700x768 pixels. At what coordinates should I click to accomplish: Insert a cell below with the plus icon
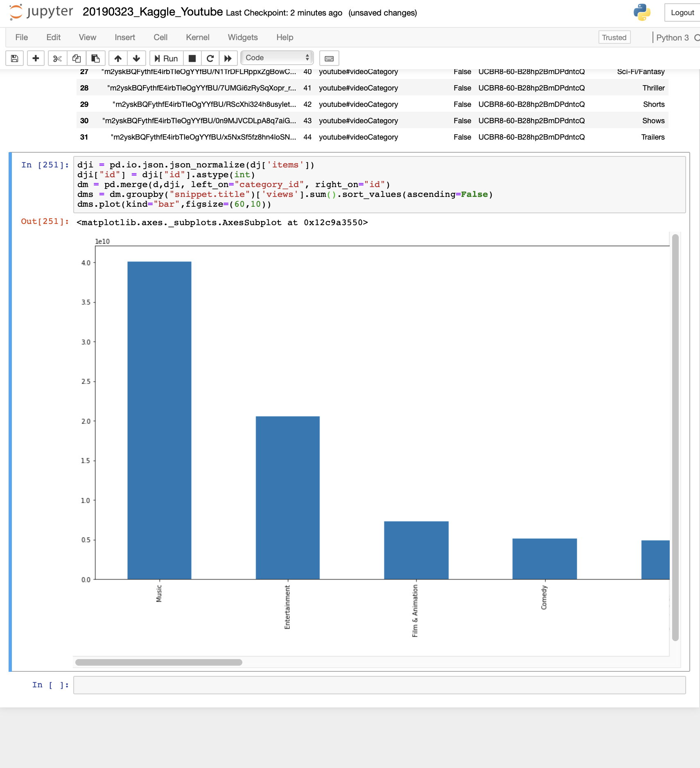click(36, 58)
